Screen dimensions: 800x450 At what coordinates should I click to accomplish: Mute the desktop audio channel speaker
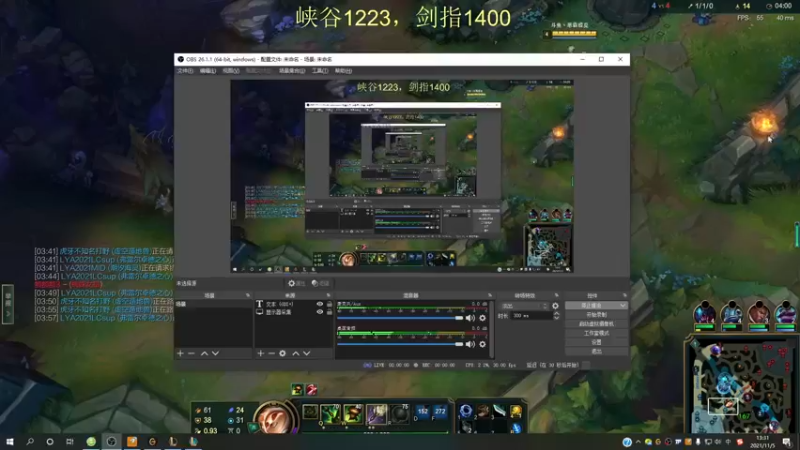470,344
